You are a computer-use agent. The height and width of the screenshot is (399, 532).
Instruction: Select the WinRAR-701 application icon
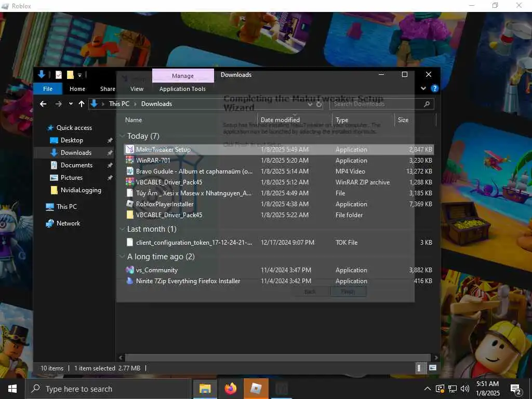coord(129,160)
